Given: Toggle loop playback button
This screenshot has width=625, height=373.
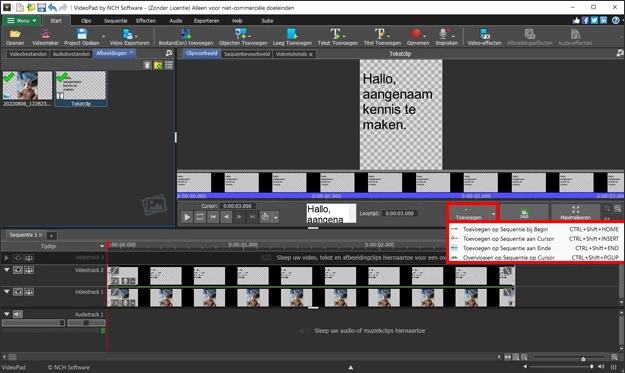Looking at the screenshot, I should click(200, 217).
